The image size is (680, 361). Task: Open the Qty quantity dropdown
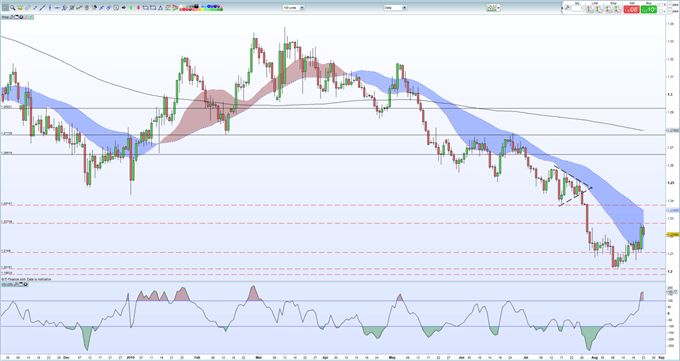coord(577,8)
